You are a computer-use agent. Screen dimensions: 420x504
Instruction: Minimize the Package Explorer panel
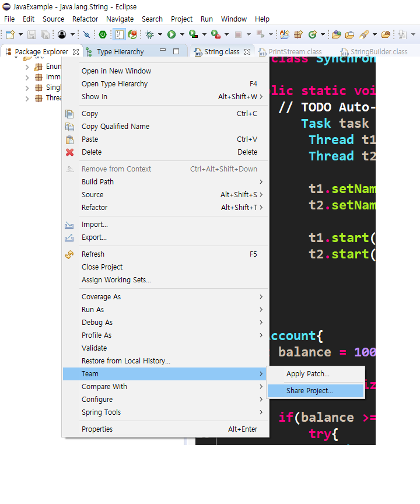coord(163,51)
